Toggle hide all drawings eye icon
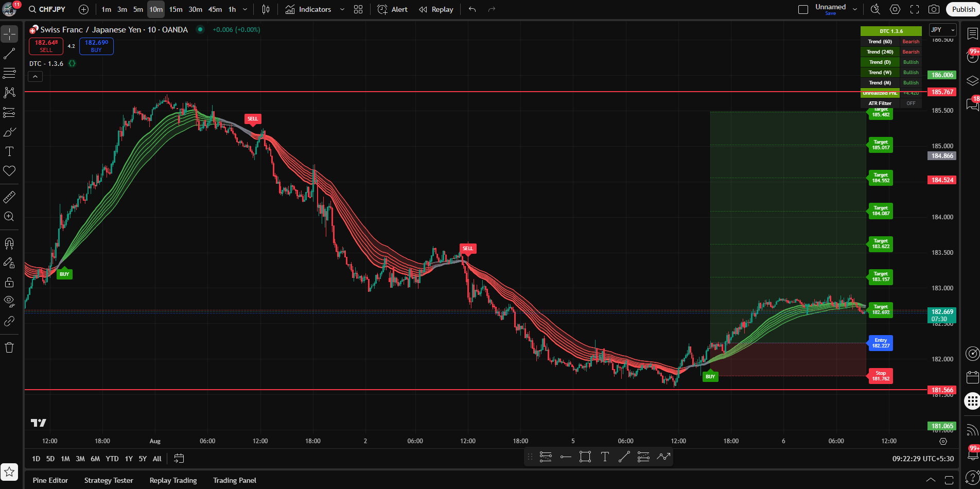This screenshot has height=489, width=980. (x=9, y=301)
